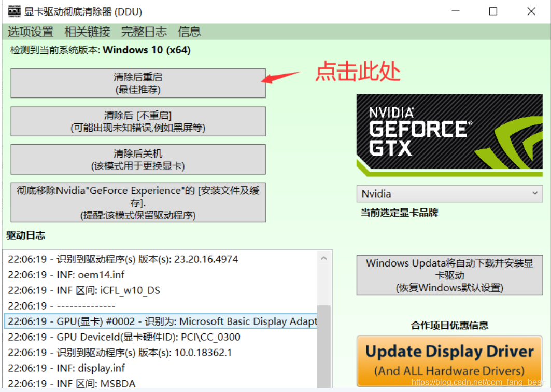Click the Update Display Driver banner
Viewport: 551px width, 392px height.
pyautogui.click(x=449, y=361)
